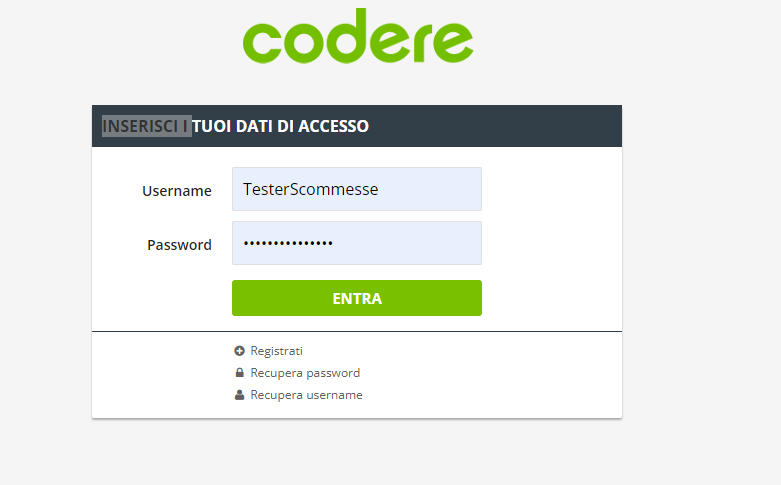Viewport: 781px width, 485px height.
Task: Click the padlock icon beside Recupera password
Action: 239,373
